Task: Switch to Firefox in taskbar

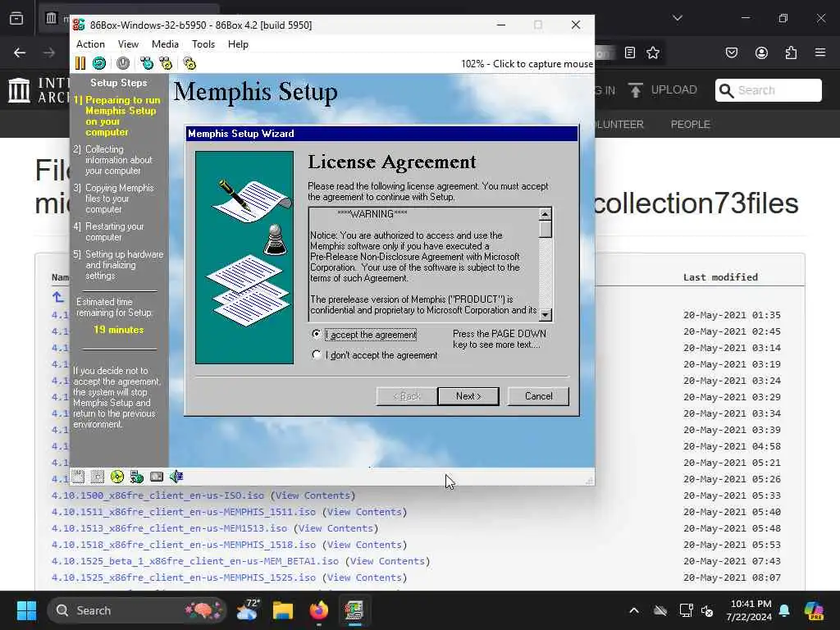Action: 319,610
